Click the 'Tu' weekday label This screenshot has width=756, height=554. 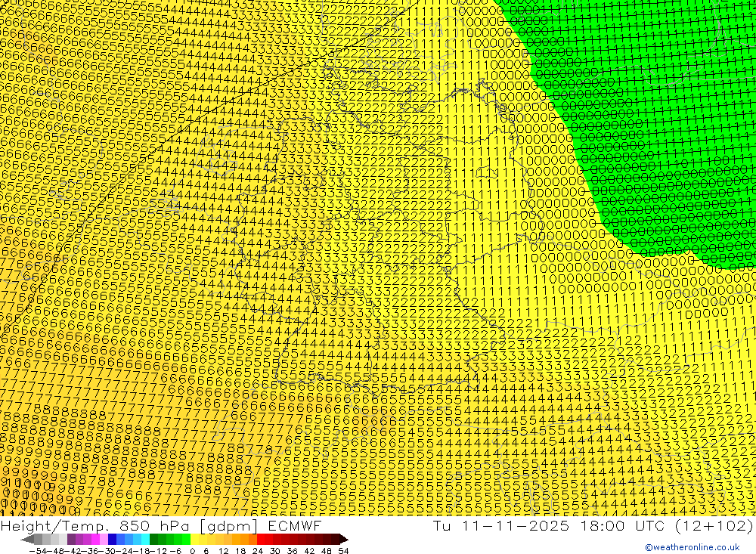tap(443, 526)
